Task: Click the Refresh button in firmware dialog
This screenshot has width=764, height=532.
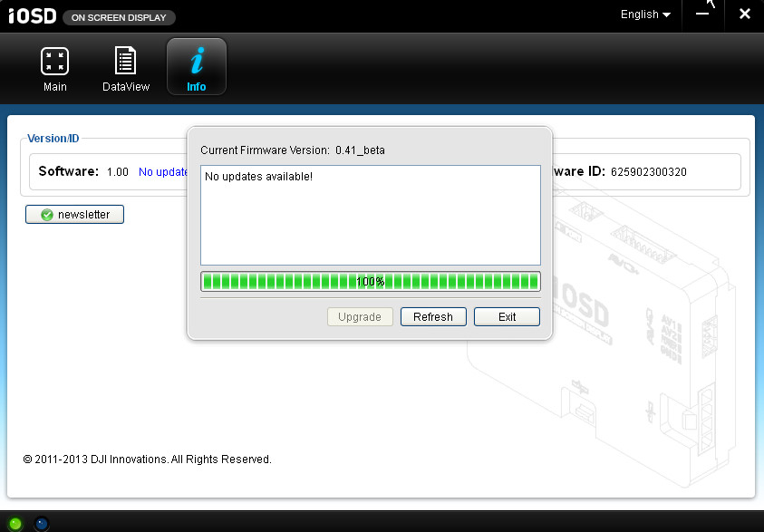Action: tap(433, 316)
